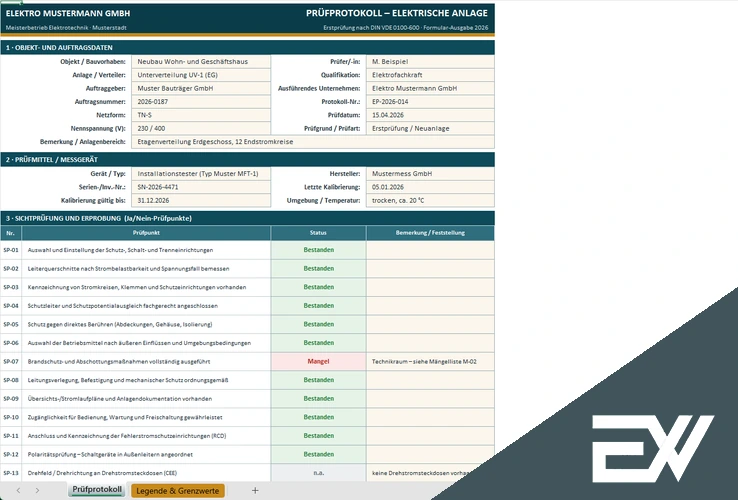
Task: Select the status cell of row SP-11
Action: pyautogui.click(x=319, y=436)
